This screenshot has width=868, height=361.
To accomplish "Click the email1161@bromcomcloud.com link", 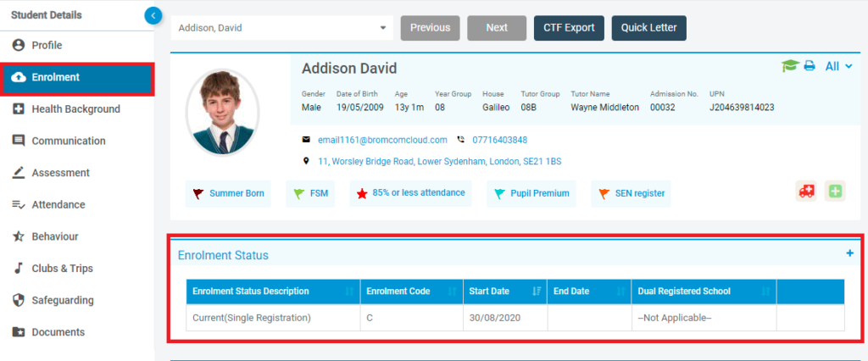I will point(382,140).
